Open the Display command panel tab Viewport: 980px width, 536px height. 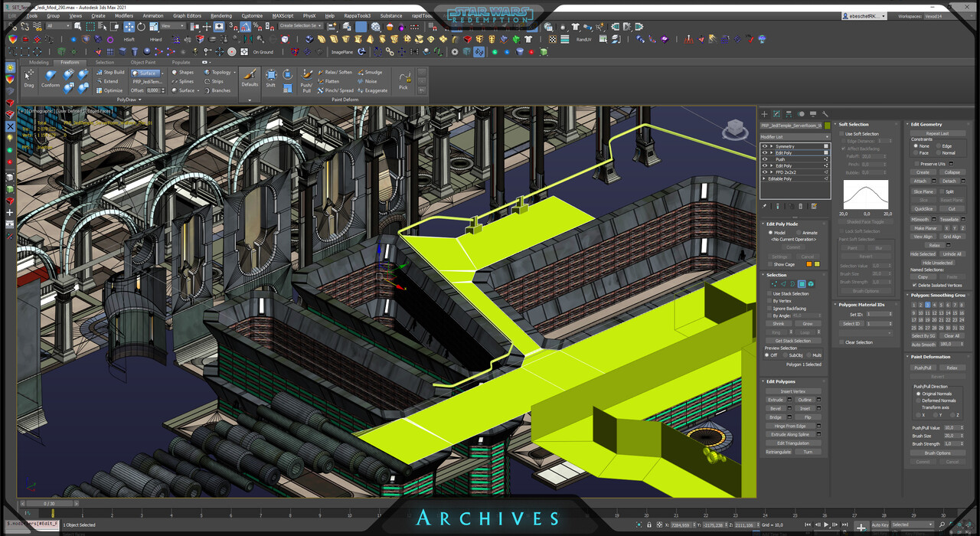click(x=813, y=113)
